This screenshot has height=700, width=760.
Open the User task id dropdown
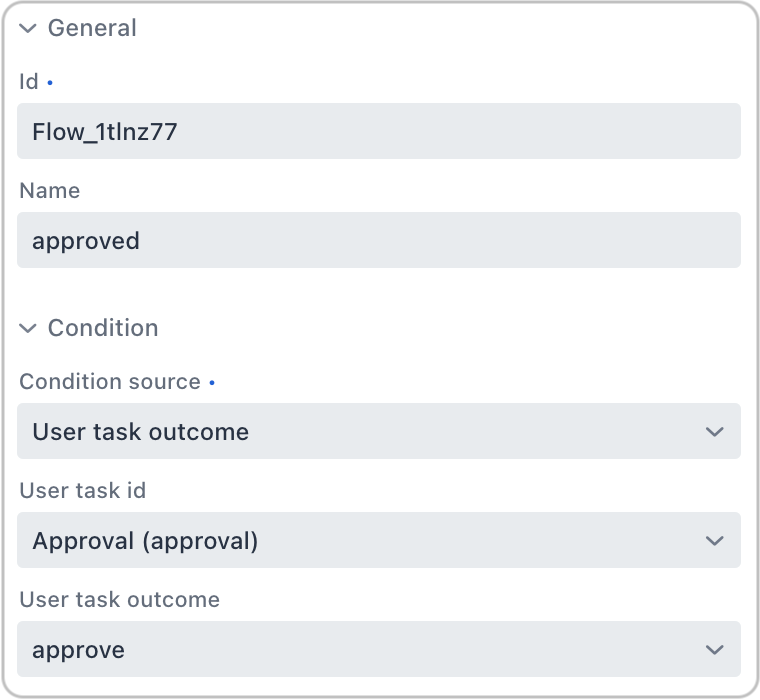pyautogui.click(x=378, y=541)
